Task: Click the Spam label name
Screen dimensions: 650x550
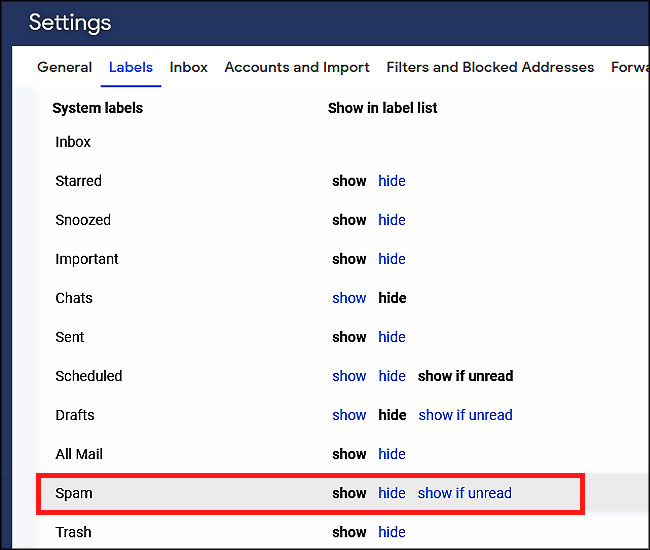Action: (x=74, y=494)
